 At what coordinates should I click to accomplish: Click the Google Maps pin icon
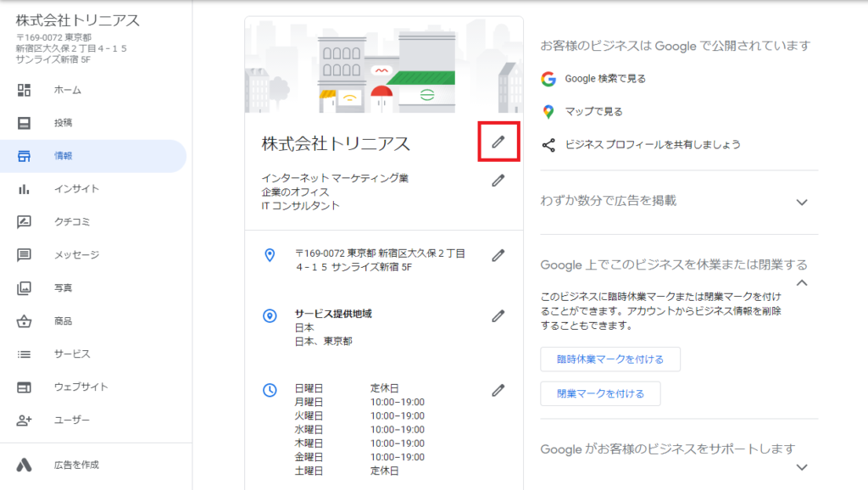(548, 112)
